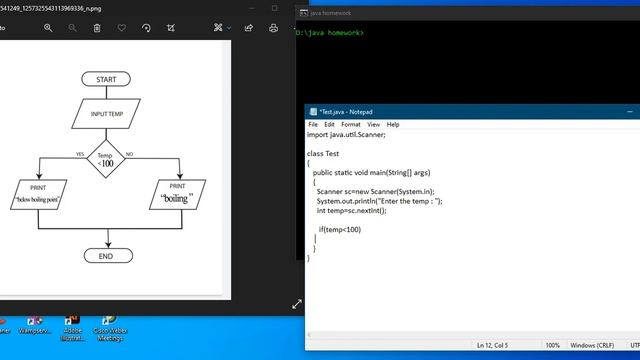Click the 'INPUT TEMP' parallelogram in image
This screenshot has height=360, width=640.
(x=106, y=114)
